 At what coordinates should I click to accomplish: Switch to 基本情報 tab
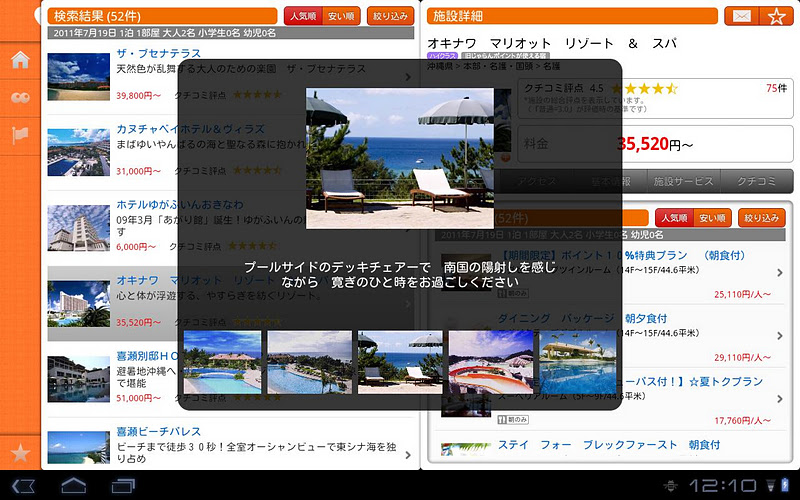click(x=610, y=181)
